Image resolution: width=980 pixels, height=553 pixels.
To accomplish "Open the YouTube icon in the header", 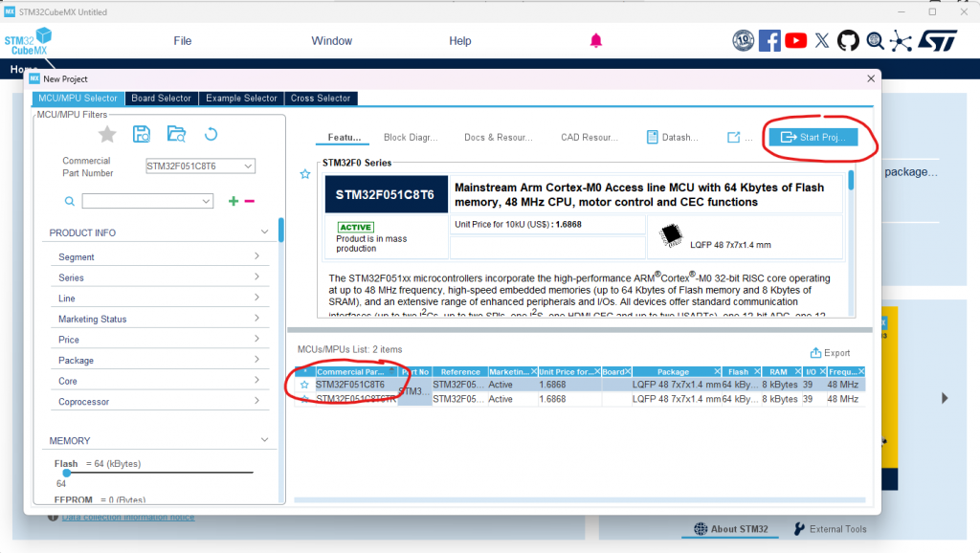I will pyautogui.click(x=795, y=40).
